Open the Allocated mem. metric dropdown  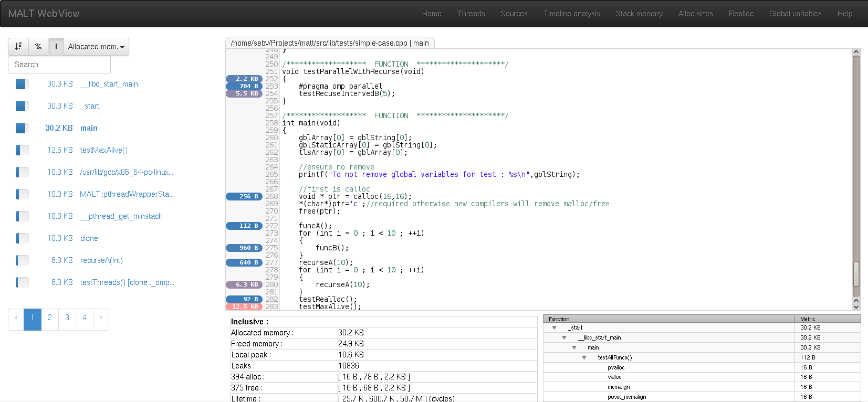96,47
